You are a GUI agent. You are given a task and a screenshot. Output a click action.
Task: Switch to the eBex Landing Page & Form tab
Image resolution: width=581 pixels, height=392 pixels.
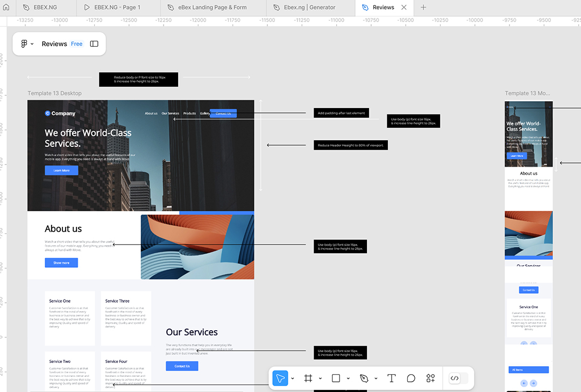pyautogui.click(x=213, y=8)
